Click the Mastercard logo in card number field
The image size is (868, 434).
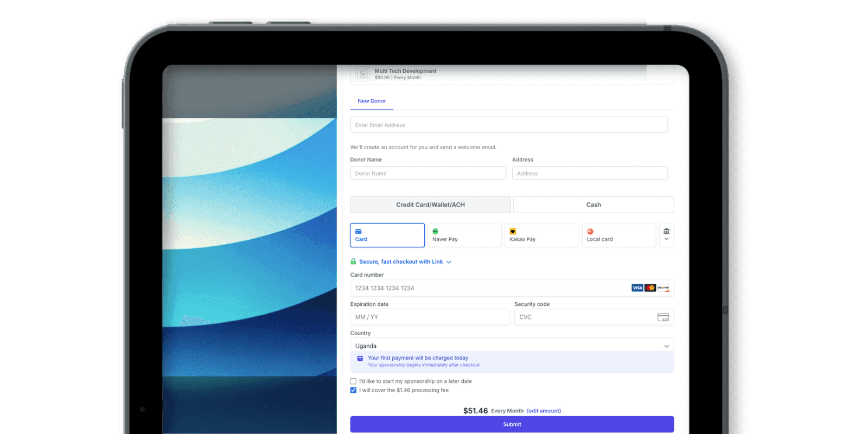point(650,288)
